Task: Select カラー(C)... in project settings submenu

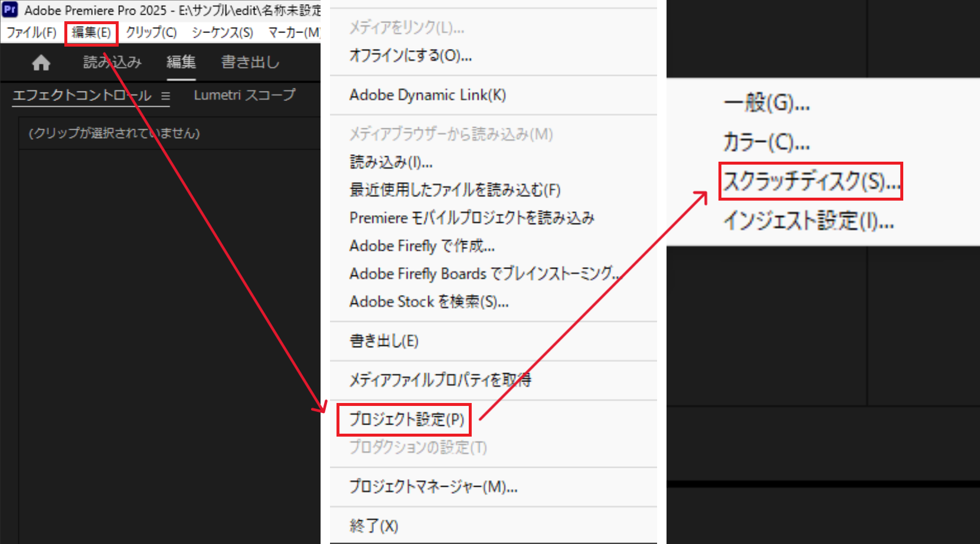Action: point(766,142)
